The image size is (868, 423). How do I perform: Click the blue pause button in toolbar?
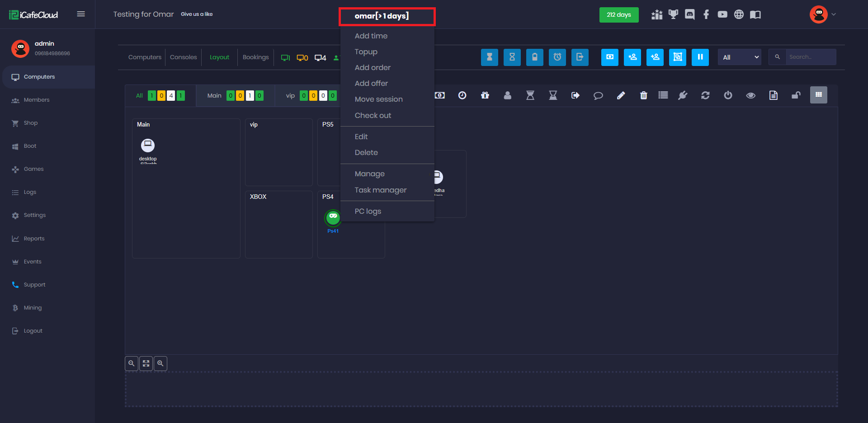tap(700, 57)
